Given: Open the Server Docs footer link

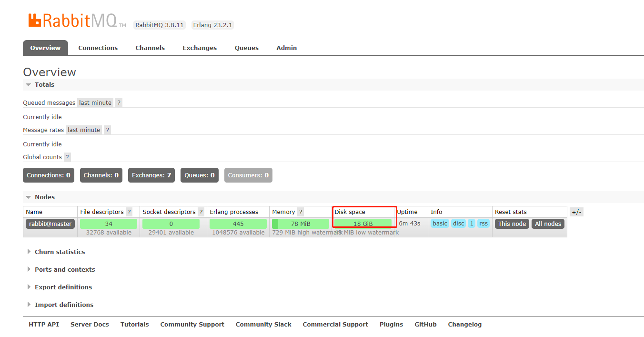Looking at the screenshot, I should pos(90,325).
